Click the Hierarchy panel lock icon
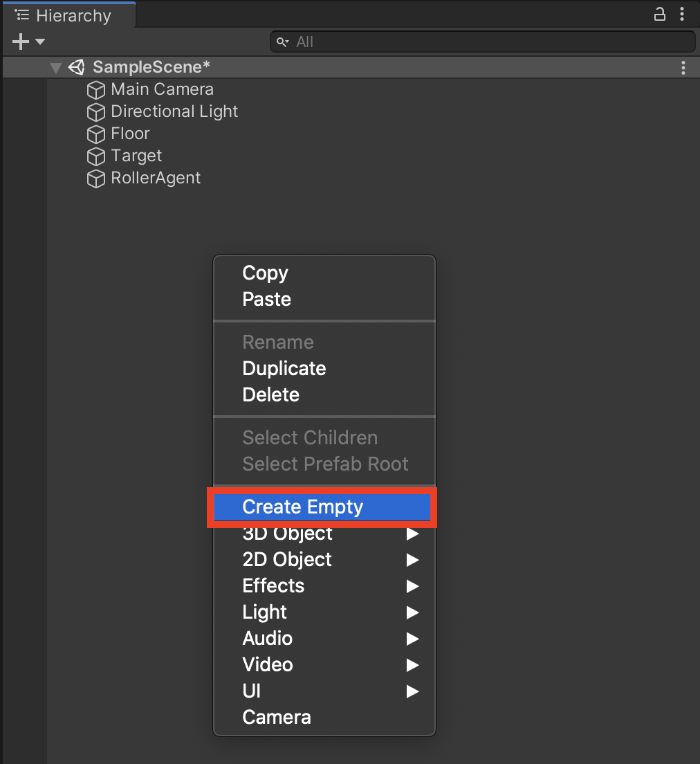This screenshot has height=764, width=700. click(x=660, y=14)
